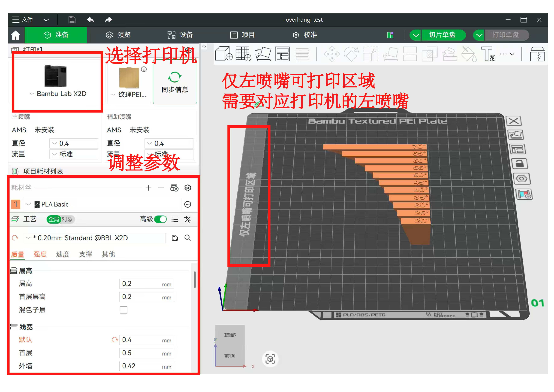Edit the PLA Basic filament preset

pos(188,204)
